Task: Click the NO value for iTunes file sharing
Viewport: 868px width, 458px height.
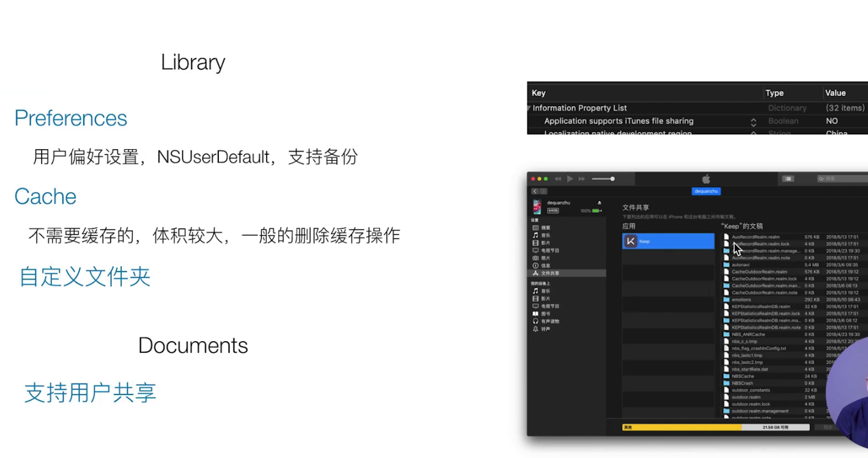Action: (x=832, y=121)
